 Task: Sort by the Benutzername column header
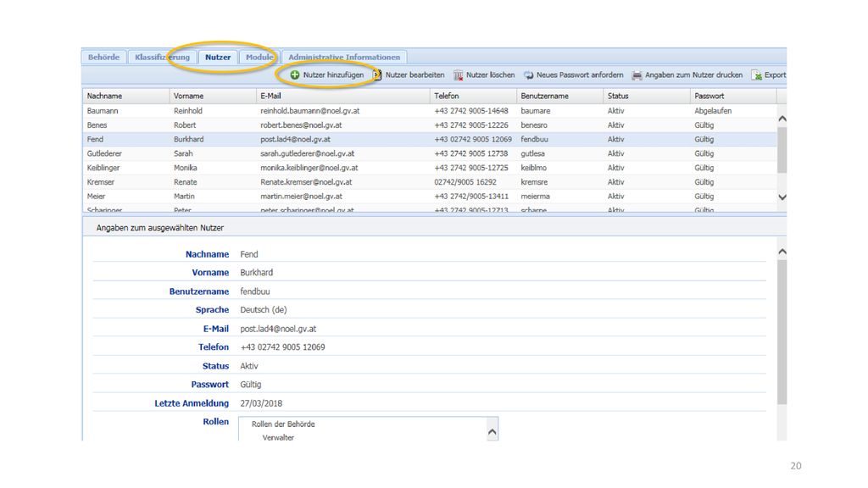560,96
